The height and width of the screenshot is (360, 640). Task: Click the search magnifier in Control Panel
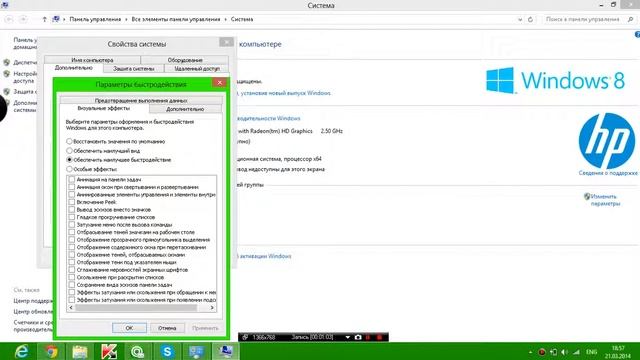pyautogui.click(x=631, y=19)
